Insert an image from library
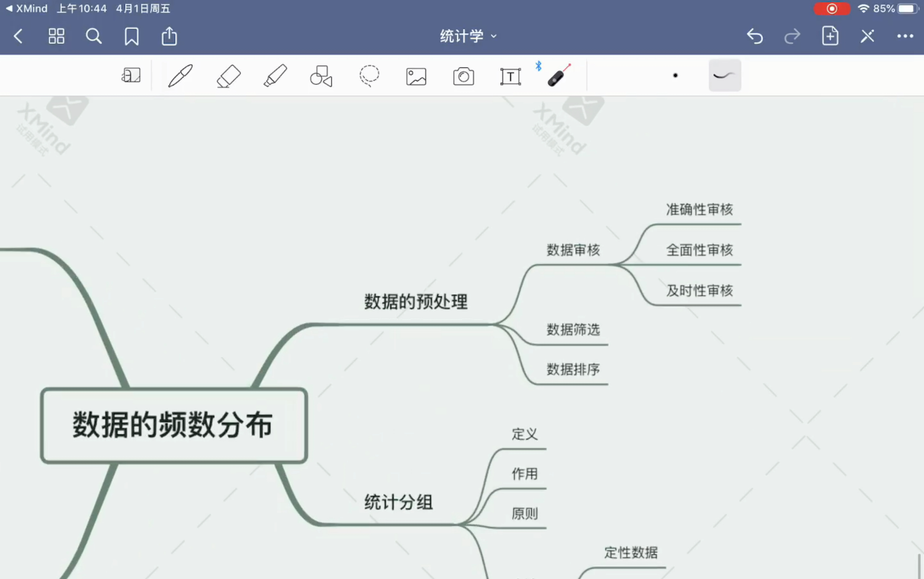 [415, 75]
